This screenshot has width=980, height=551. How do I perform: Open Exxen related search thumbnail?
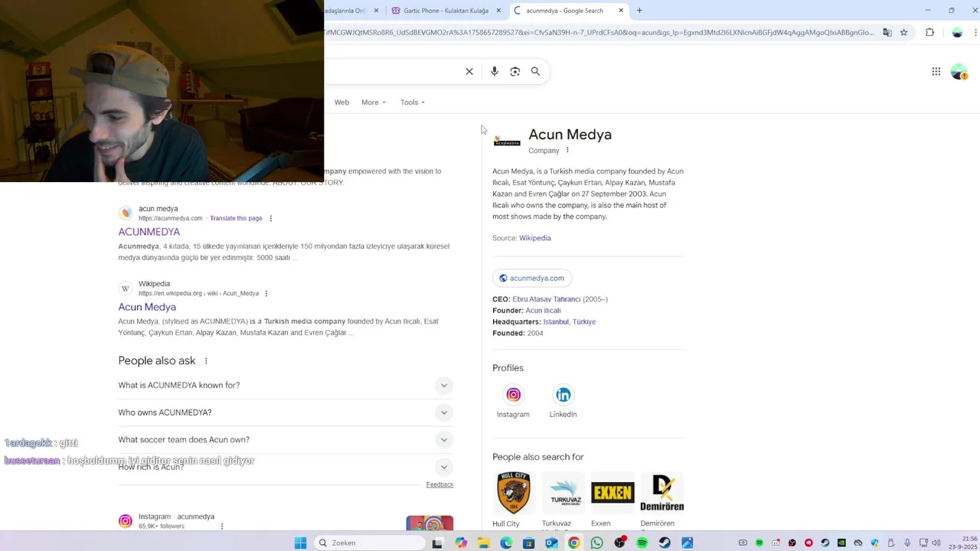pos(612,493)
